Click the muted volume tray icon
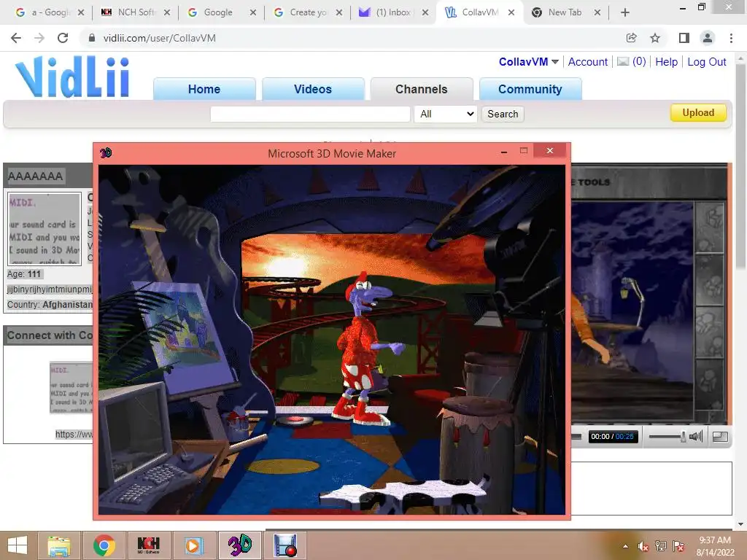This screenshot has width=747, height=560. (643, 546)
